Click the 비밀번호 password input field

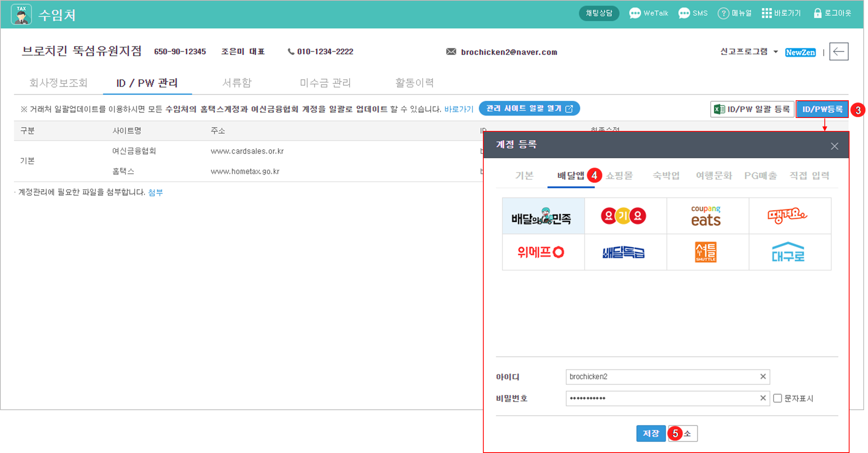coord(660,398)
